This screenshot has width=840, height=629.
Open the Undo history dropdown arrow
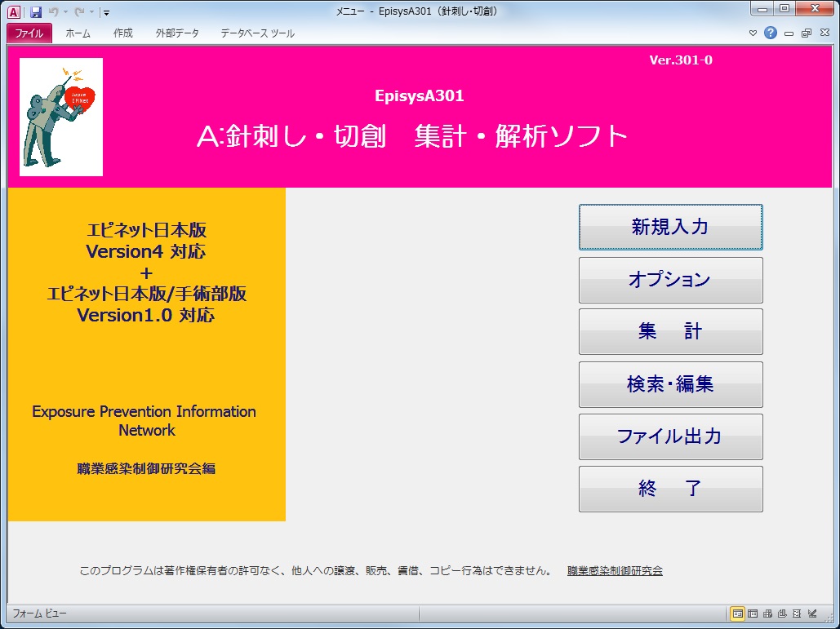[x=65, y=12]
